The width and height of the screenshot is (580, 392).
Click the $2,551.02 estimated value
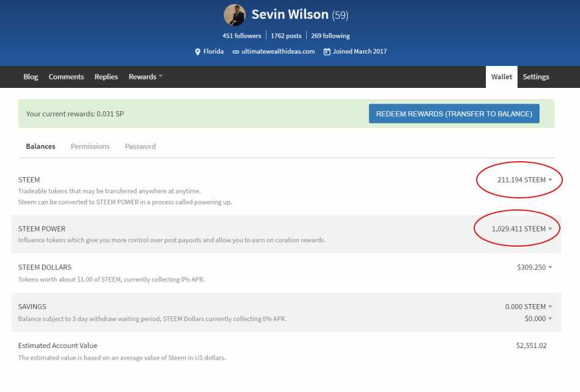531,346
